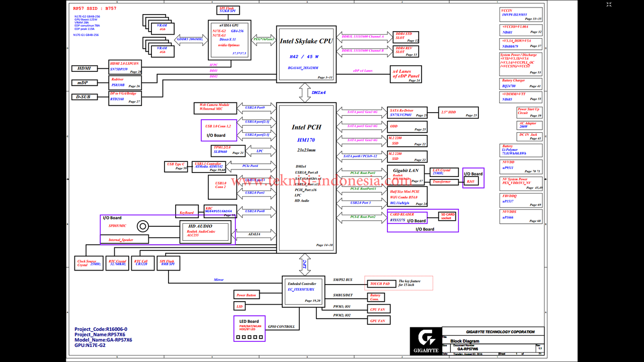Click the '2.5" HDD' block
Screen dimensions: 644x362
(x=458, y=113)
